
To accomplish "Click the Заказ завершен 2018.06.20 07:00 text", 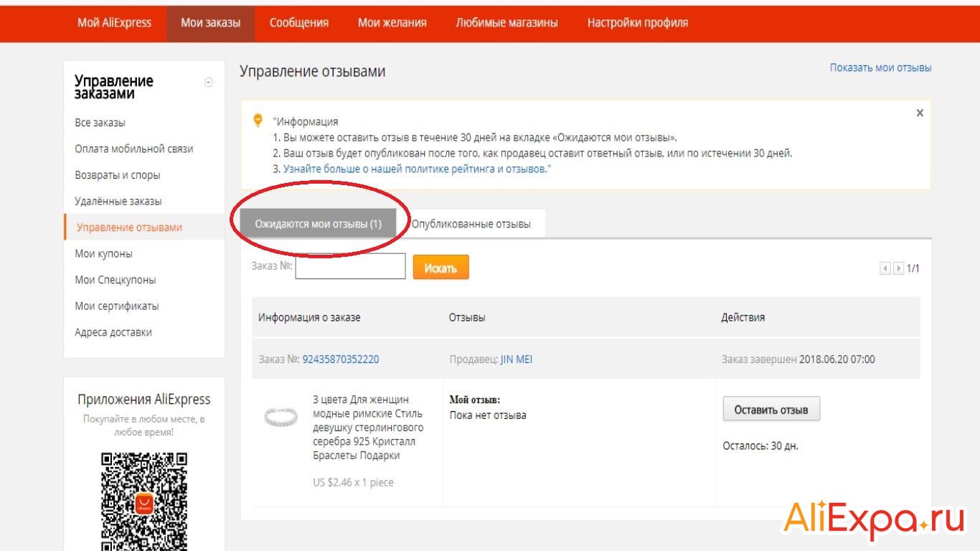I will (798, 359).
